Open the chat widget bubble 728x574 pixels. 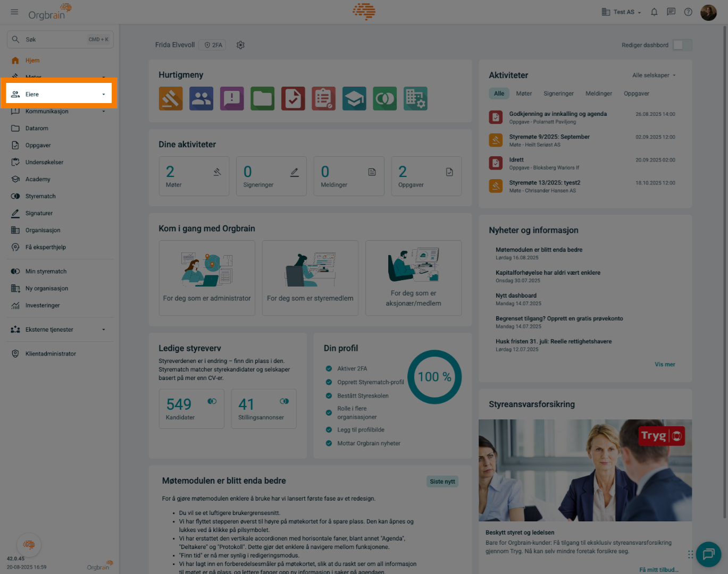[708, 554]
